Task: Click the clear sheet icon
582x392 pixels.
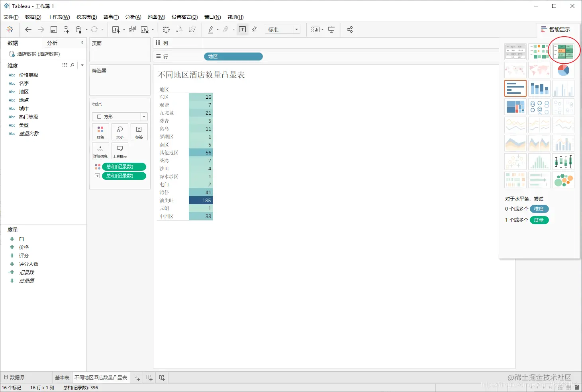Action: [x=145, y=29]
